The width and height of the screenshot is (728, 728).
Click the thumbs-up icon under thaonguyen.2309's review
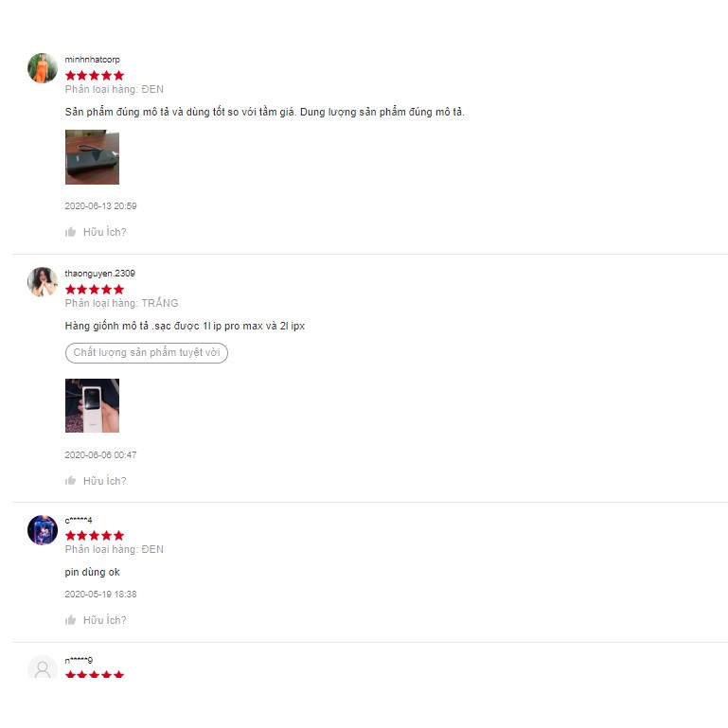click(71, 481)
